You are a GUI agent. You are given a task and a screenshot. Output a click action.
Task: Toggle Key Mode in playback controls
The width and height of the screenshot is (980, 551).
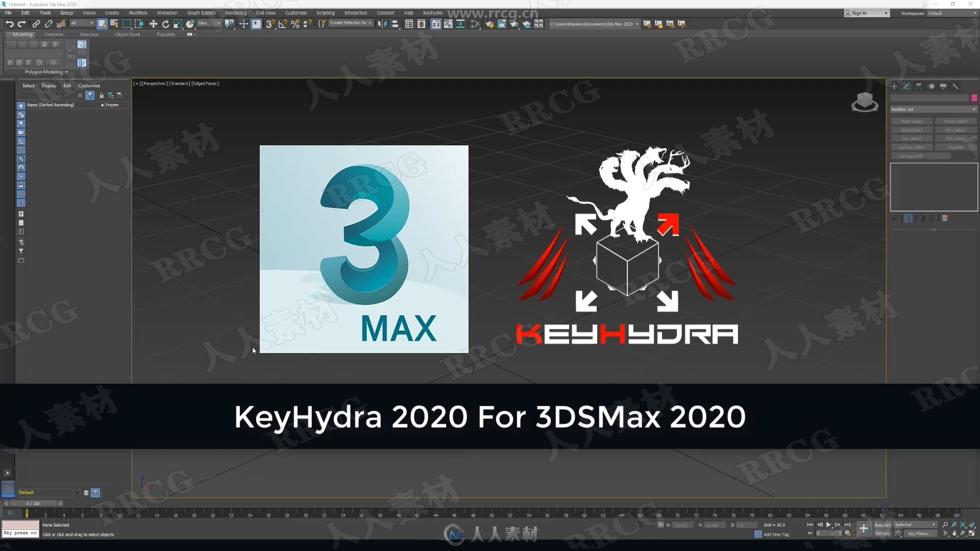click(810, 534)
